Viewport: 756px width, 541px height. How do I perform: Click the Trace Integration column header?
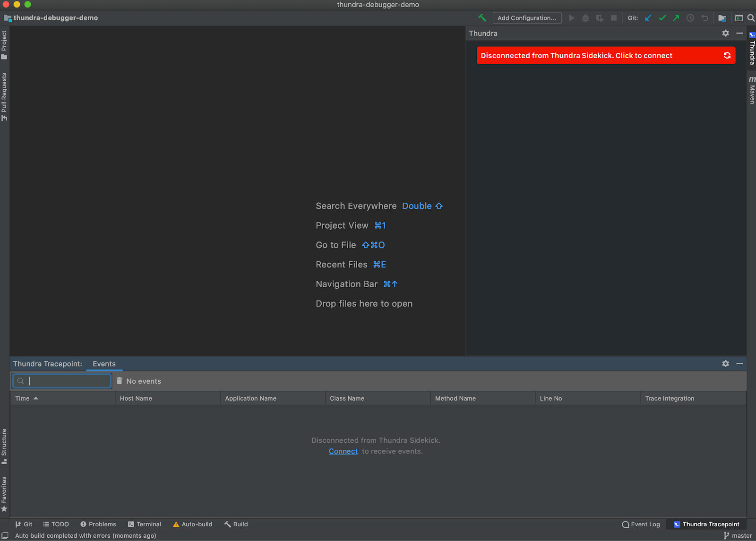tap(693, 398)
